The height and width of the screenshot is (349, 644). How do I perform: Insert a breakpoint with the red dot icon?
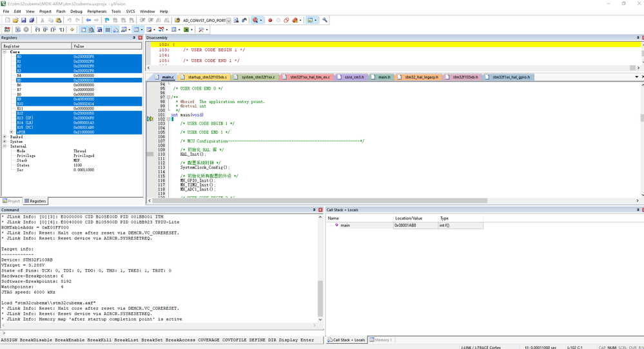click(270, 20)
